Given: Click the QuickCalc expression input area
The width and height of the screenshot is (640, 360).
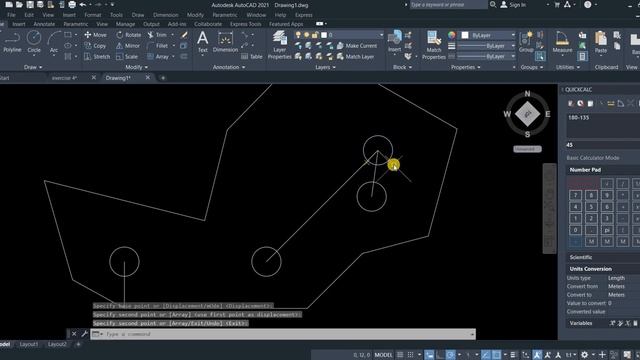Looking at the screenshot, I should click(x=602, y=125).
